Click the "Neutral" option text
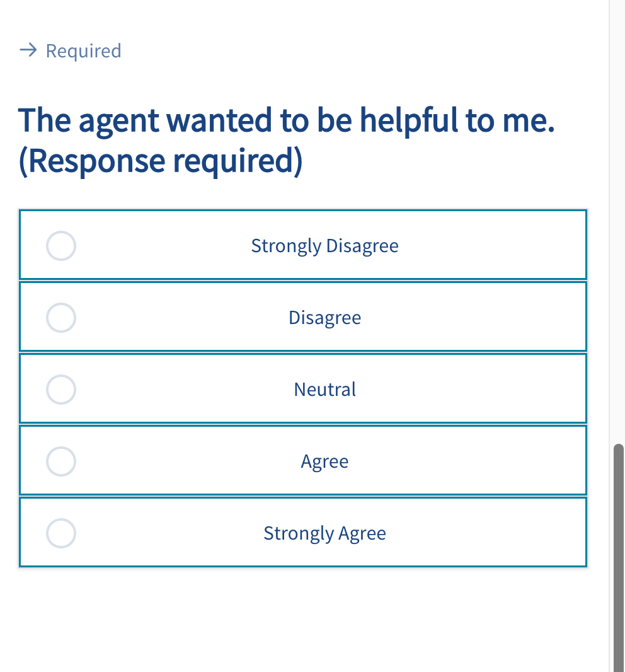The width and height of the screenshot is (625, 672). [324, 389]
